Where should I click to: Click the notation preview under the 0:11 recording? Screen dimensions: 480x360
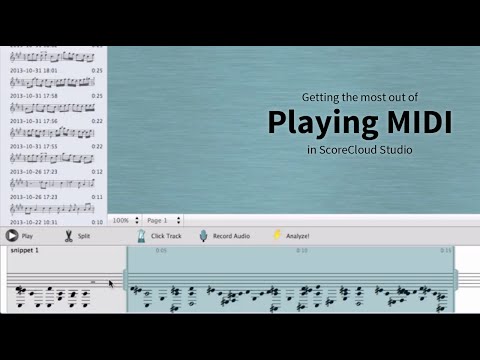point(52,209)
